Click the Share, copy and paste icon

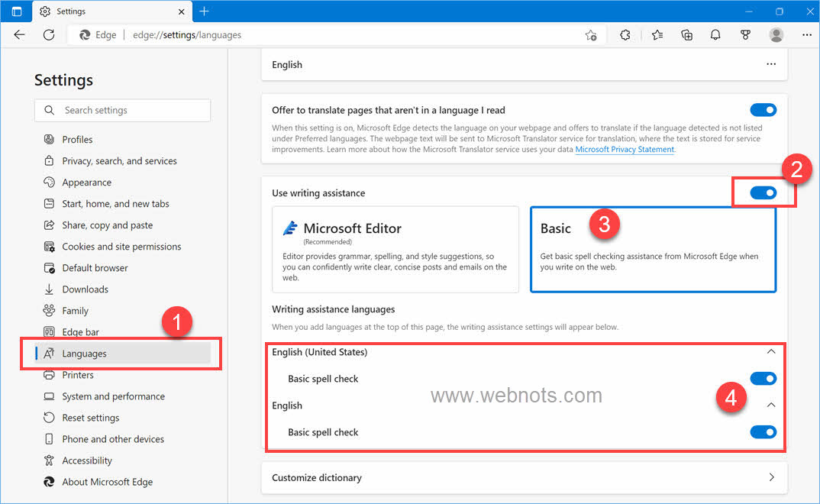(x=49, y=225)
